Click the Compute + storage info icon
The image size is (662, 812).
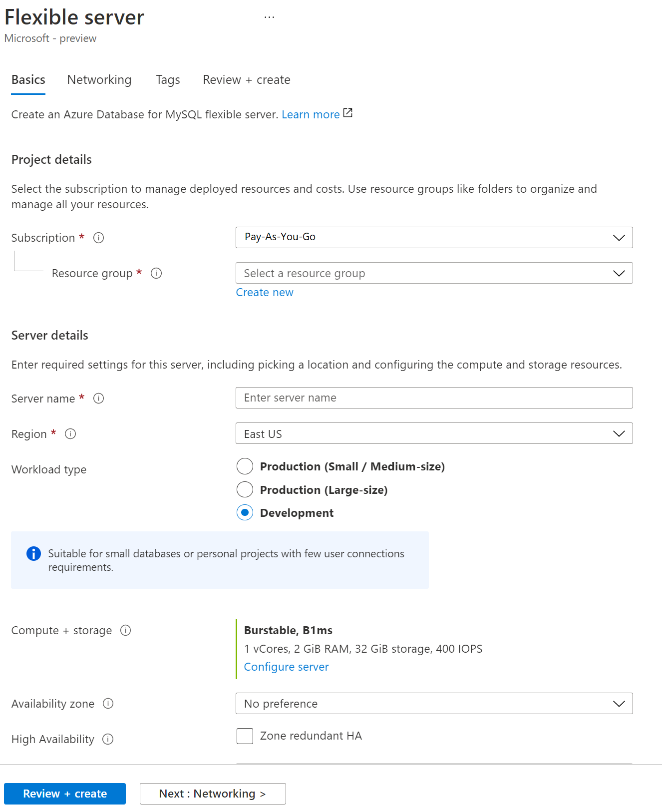pyautogui.click(x=126, y=630)
